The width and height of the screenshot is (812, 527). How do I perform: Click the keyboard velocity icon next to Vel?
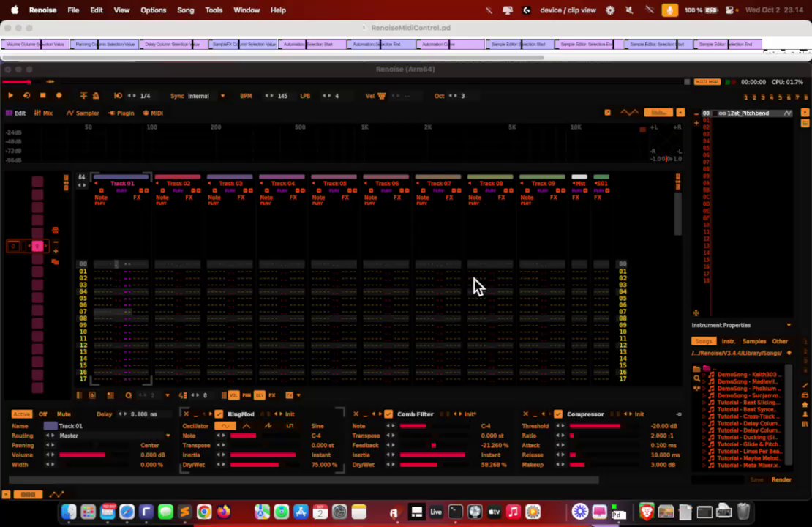(x=382, y=96)
